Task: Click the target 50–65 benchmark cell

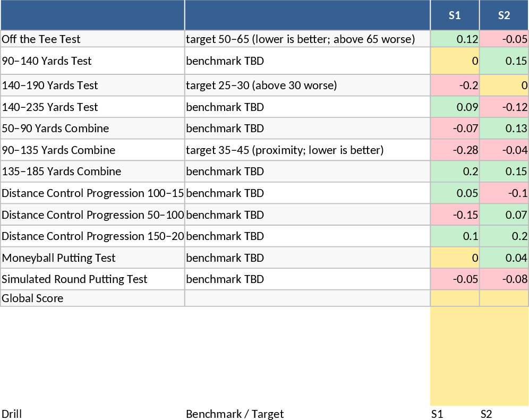Action: click(307, 39)
